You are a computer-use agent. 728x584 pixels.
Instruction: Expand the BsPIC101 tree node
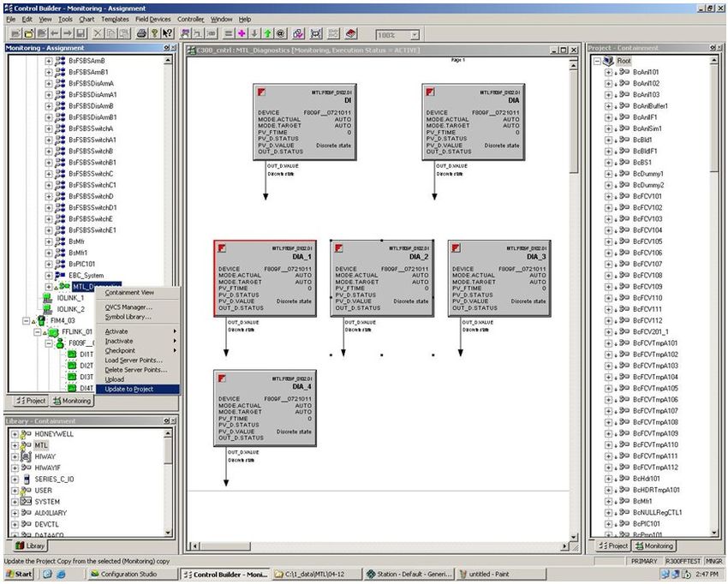[48, 264]
